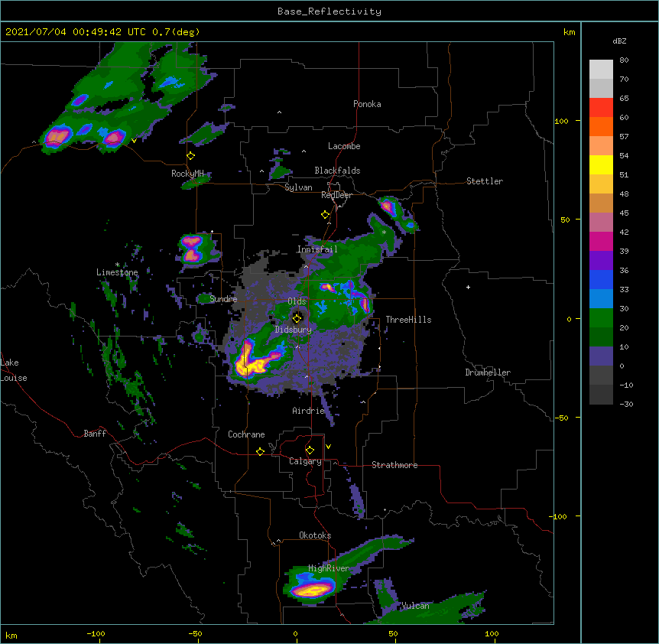
Task: Pick the light gray 70-80 dBZ legend band
Action: 601,70
